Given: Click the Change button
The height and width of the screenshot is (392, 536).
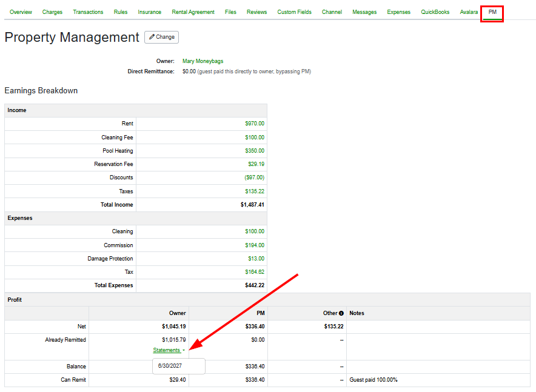Looking at the screenshot, I should (x=162, y=37).
